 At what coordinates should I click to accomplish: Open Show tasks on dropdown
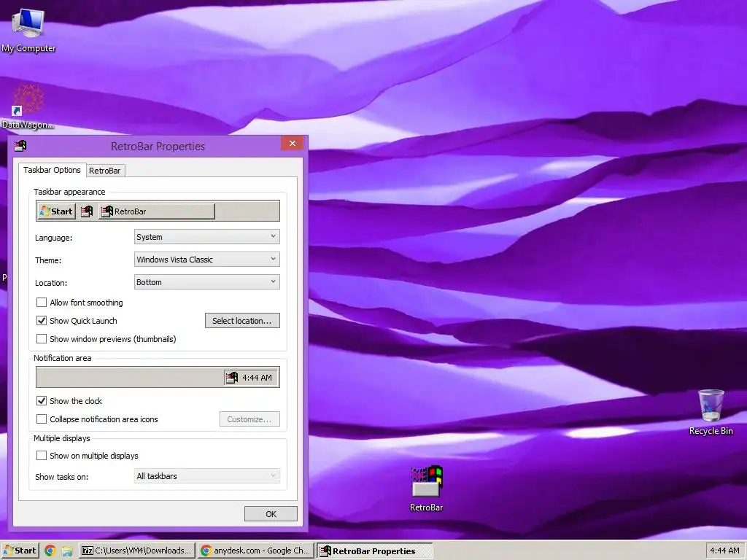[206, 475]
